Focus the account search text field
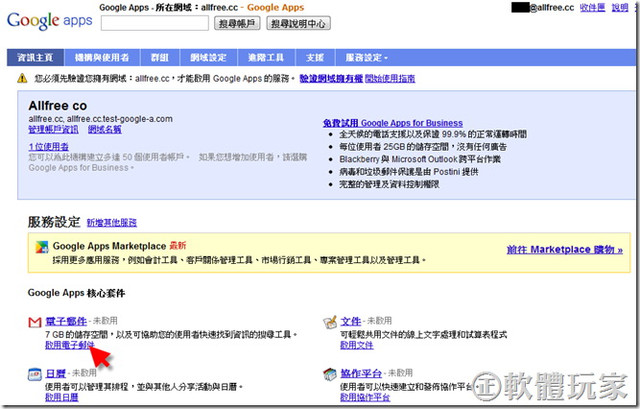Screen dimensions: 640x409 155,23
